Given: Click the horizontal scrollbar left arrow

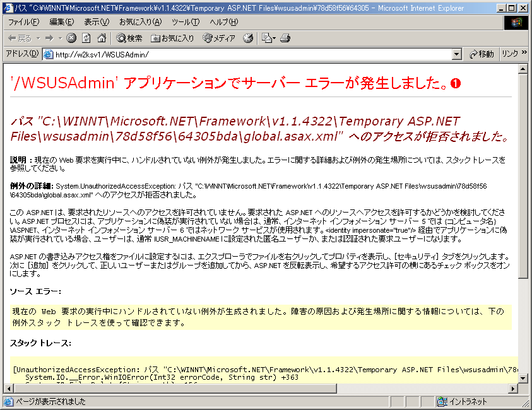Looking at the screenshot, I should point(8,389).
